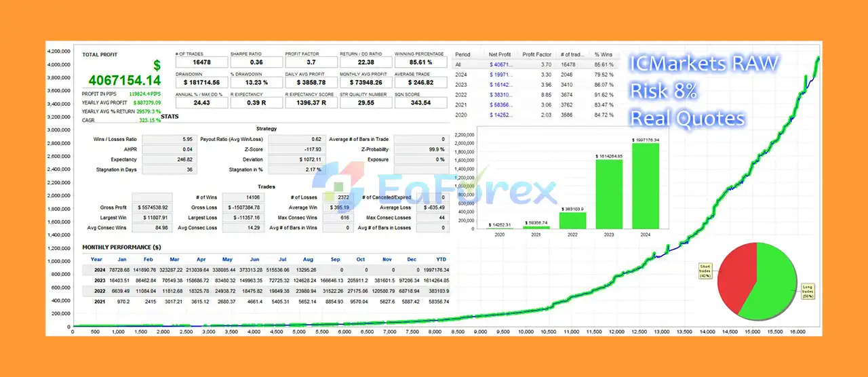This screenshot has width=868, height=377.
Task: Click the Monthly Avg Profit value $ 73948.26
Action: pyautogui.click(x=365, y=82)
